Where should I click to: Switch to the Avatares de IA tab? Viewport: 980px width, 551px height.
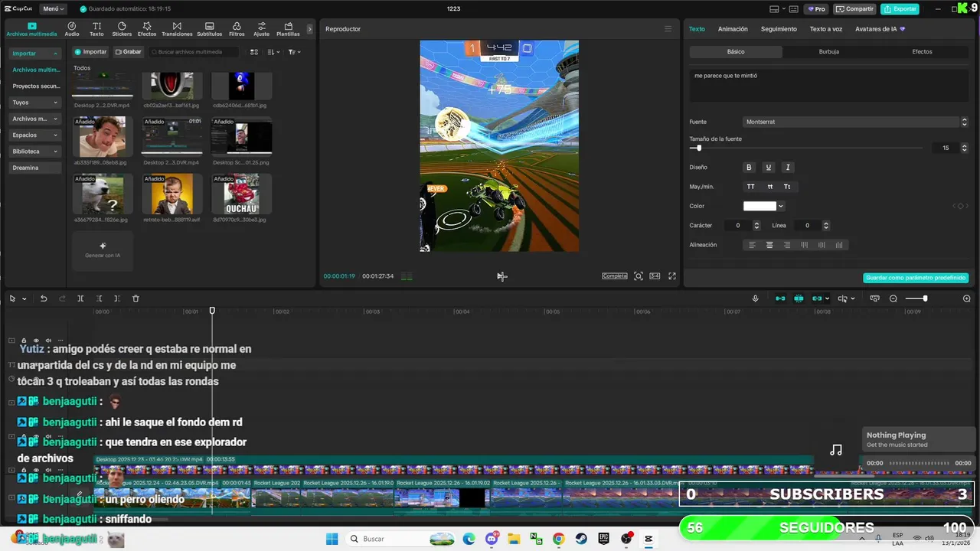(x=880, y=29)
